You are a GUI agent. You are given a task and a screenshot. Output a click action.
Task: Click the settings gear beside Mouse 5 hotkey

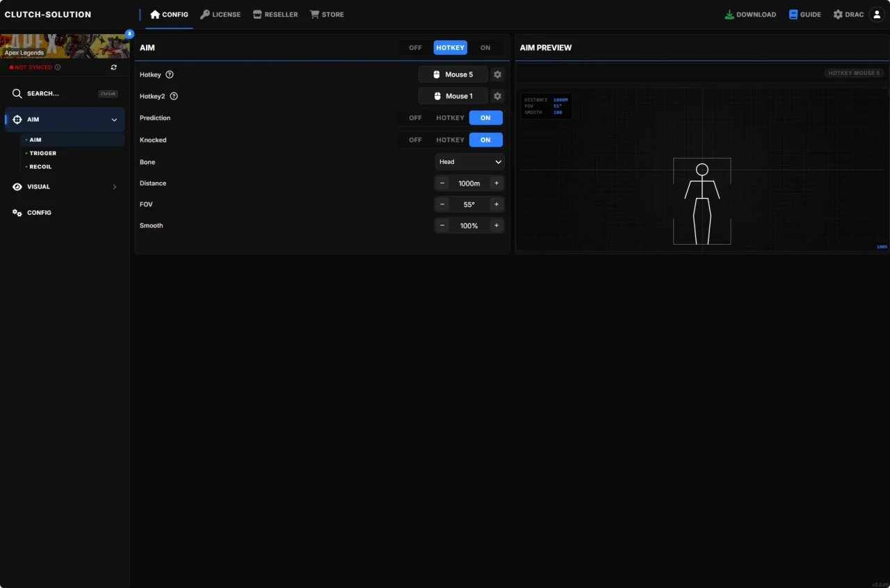coord(497,74)
